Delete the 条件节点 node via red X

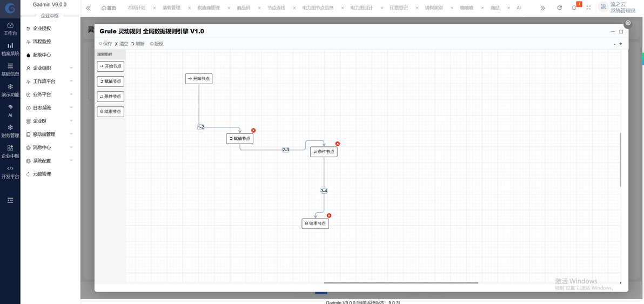(x=338, y=144)
